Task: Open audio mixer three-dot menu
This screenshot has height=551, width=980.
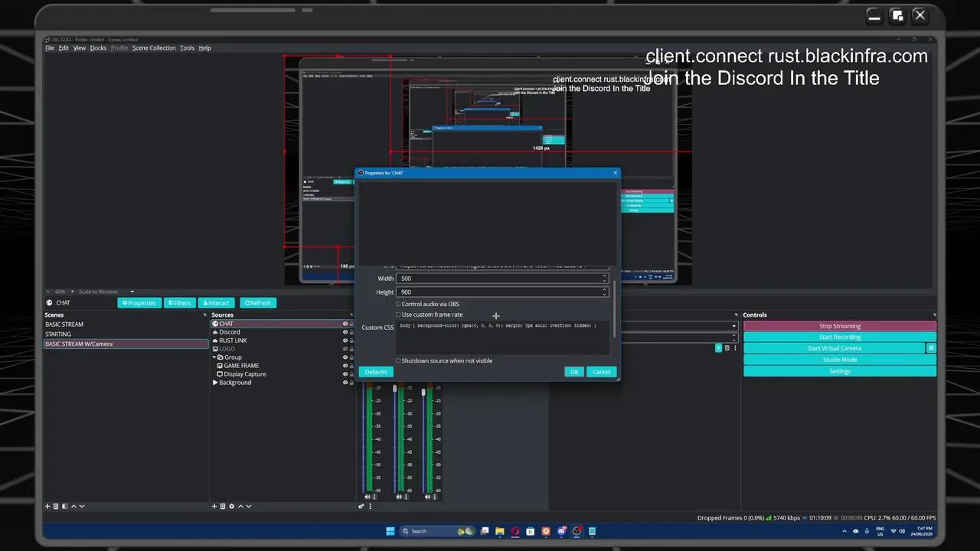Action: pos(371,506)
